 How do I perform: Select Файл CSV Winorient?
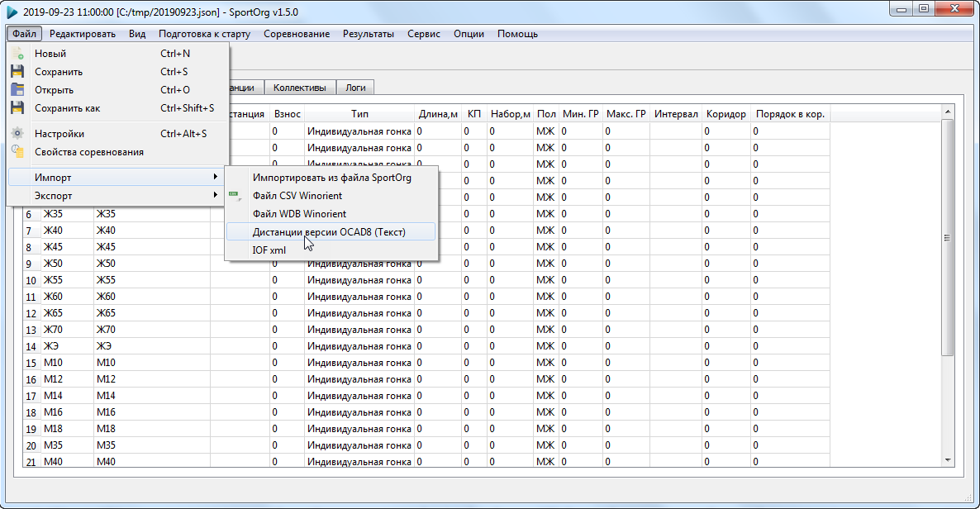pos(331,196)
